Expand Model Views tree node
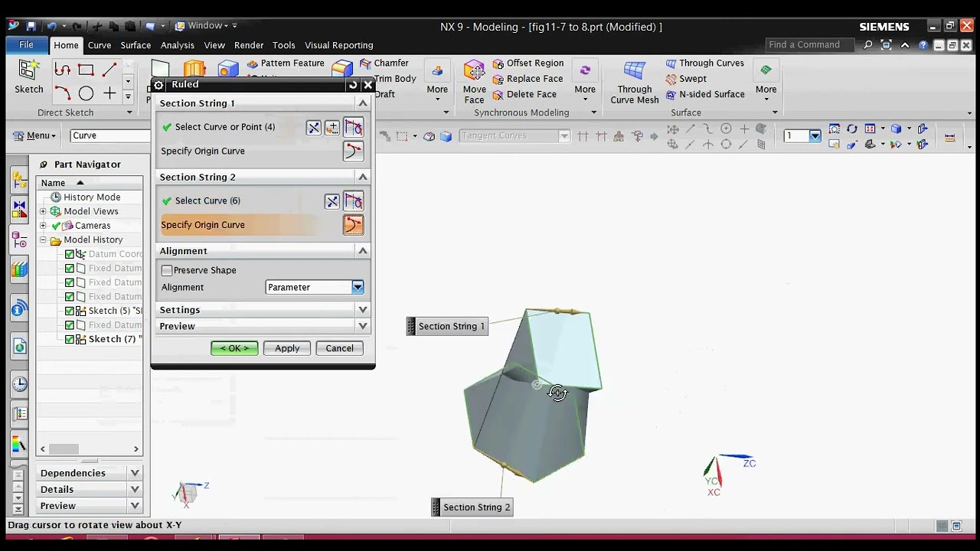 [44, 211]
